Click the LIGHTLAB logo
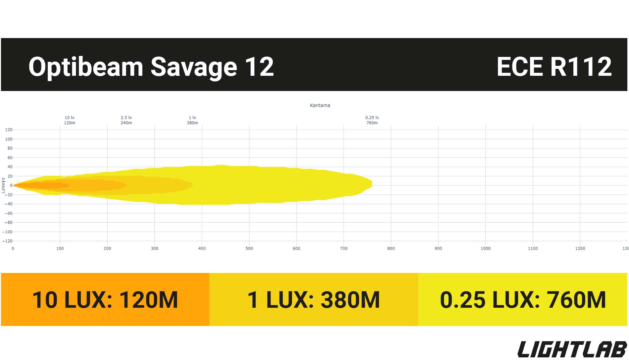Image resolution: width=629 pixels, height=364 pixels. pos(572,349)
